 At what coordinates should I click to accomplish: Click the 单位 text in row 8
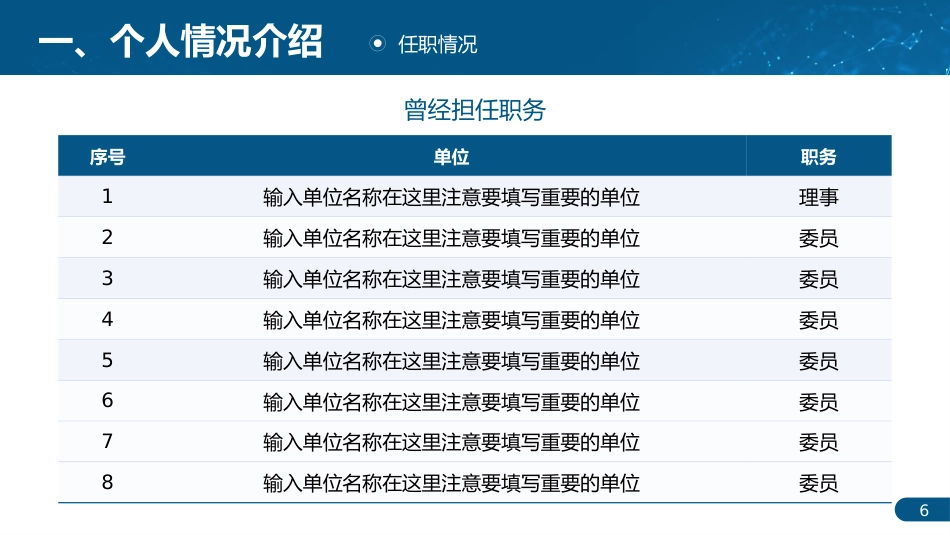coord(451,483)
